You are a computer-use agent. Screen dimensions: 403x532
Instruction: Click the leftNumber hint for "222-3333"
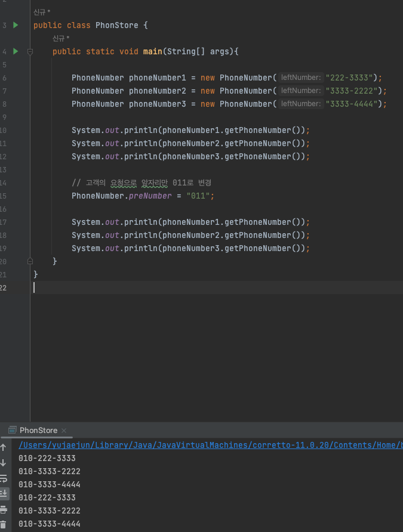coord(301,78)
